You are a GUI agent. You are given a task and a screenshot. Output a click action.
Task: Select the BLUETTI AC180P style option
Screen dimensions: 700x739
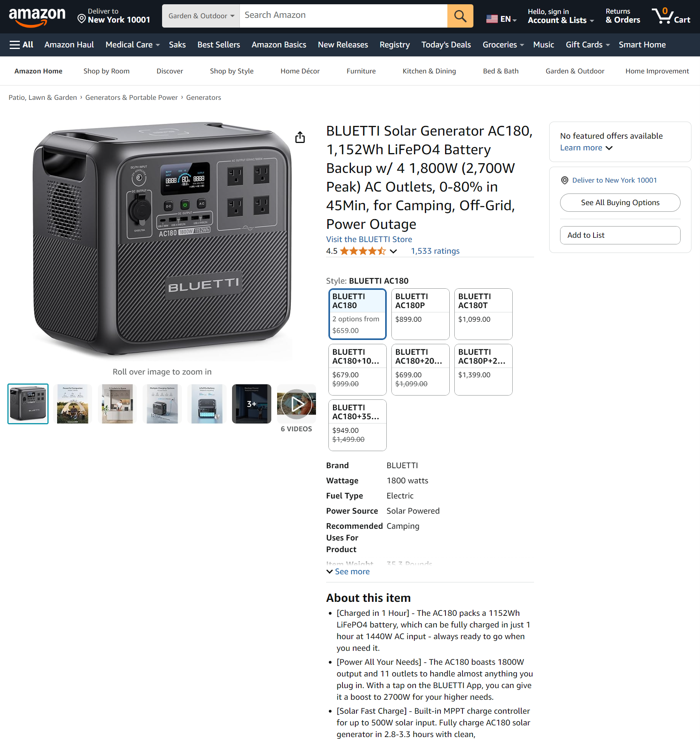(420, 314)
